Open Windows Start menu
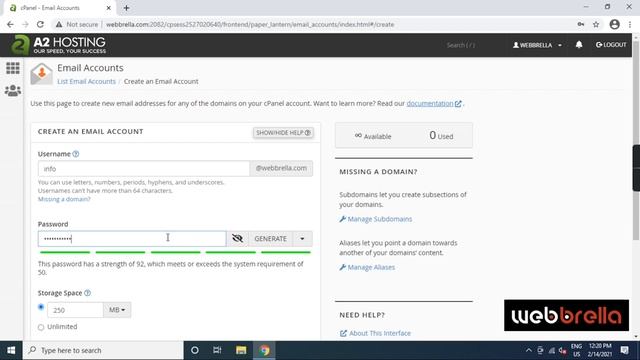640x360 pixels. click(11, 350)
